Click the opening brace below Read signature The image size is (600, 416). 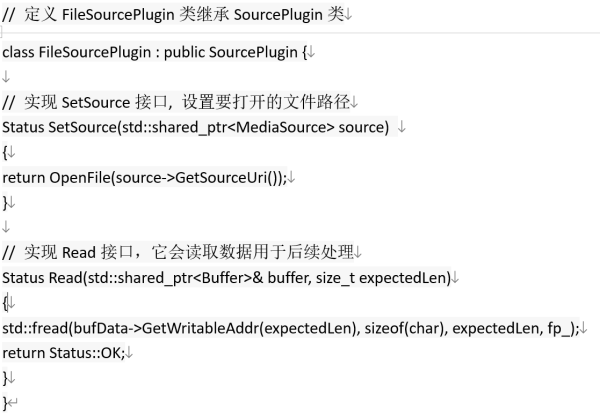[5, 303]
